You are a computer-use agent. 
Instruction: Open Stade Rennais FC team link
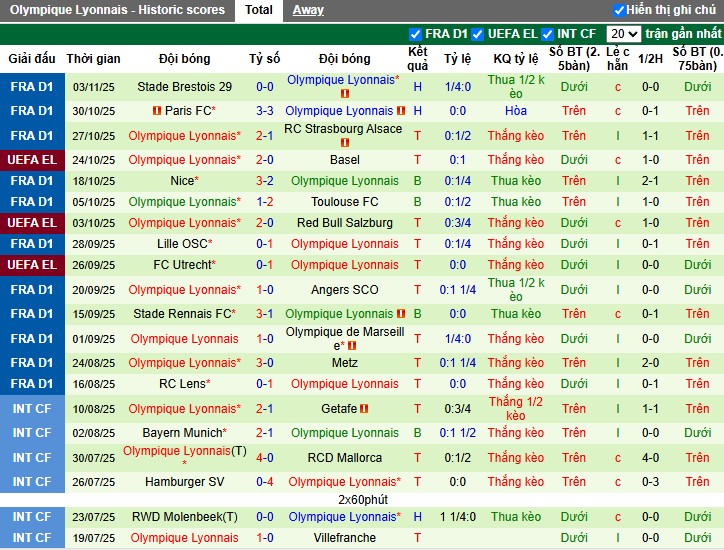point(182,314)
